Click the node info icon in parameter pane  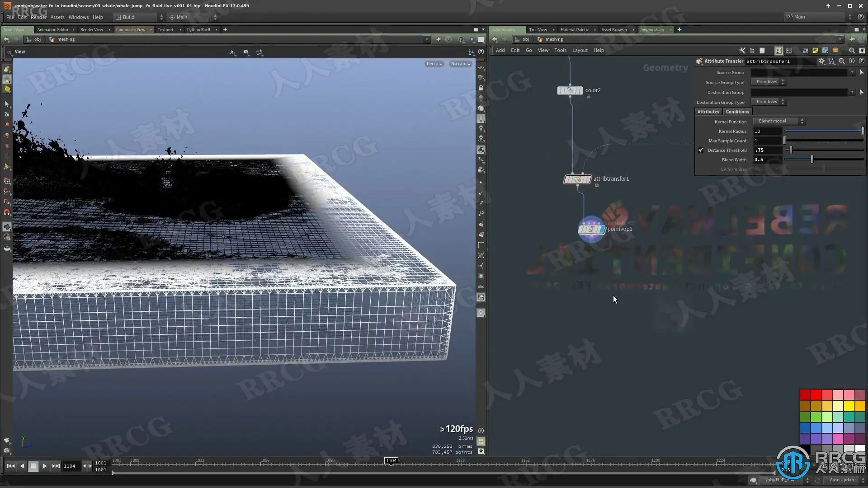pyautogui.click(x=852, y=61)
